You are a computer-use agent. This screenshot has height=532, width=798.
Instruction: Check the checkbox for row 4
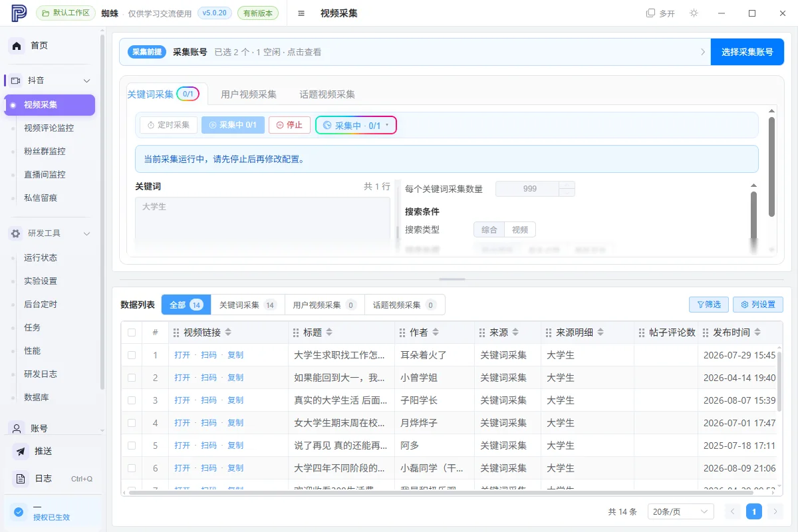132,423
